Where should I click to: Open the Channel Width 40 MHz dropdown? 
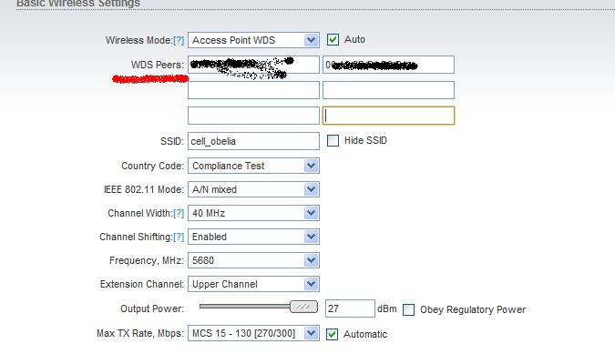point(254,213)
